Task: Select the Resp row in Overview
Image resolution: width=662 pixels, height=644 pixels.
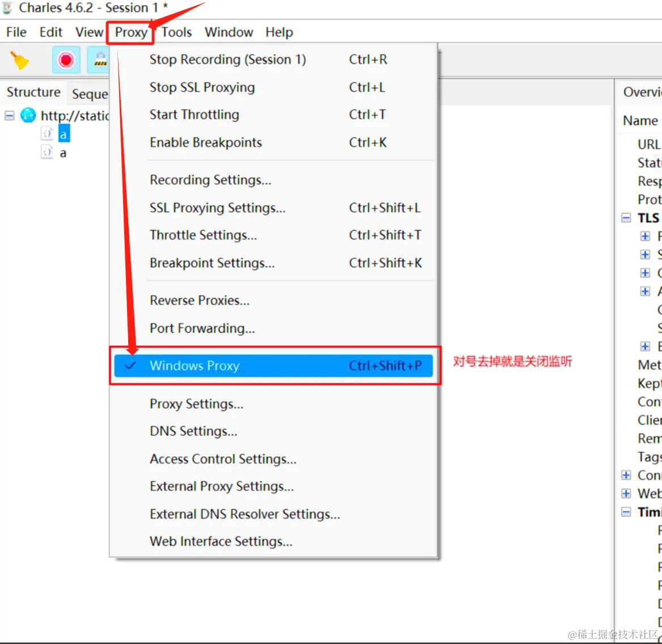Action: click(x=650, y=181)
